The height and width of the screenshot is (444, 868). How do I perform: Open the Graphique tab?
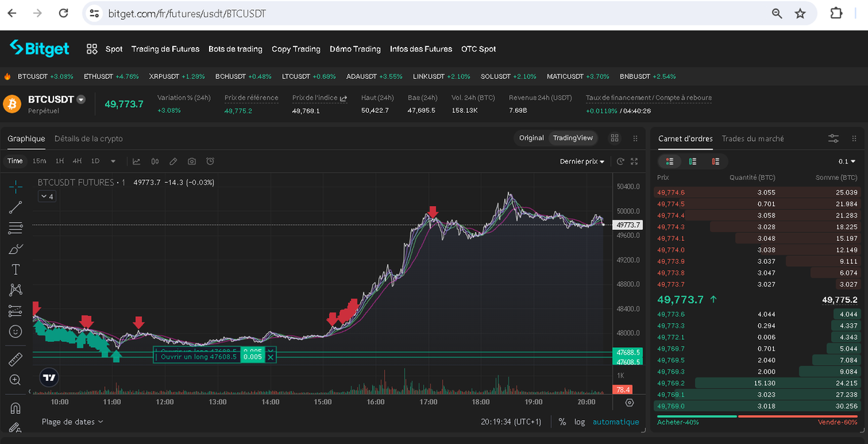[26, 139]
